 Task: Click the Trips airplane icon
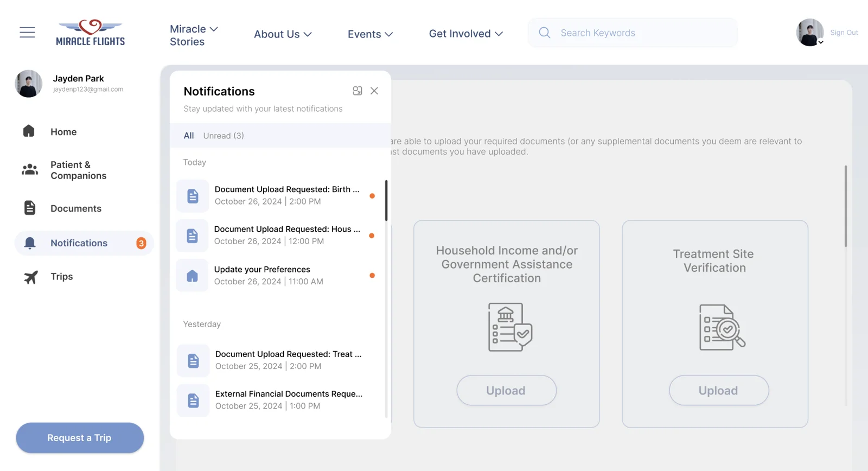point(31,277)
